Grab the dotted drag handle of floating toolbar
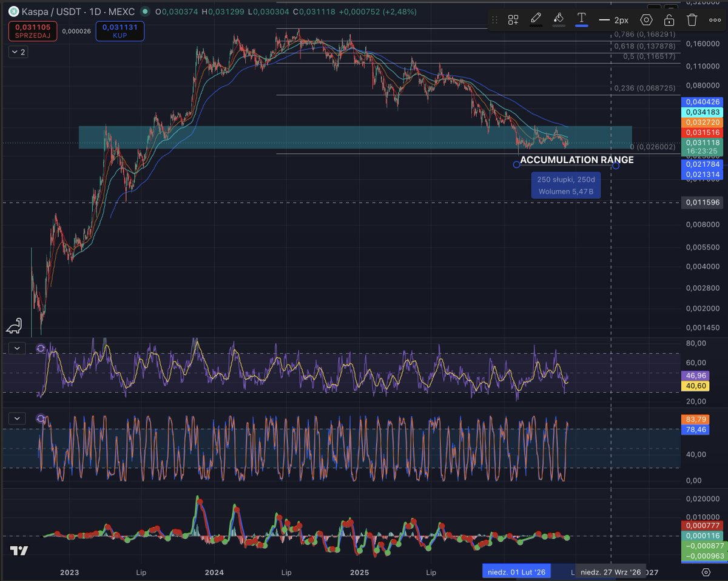Image resolution: width=728 pixels, height=581 pixels. point(494,19)
